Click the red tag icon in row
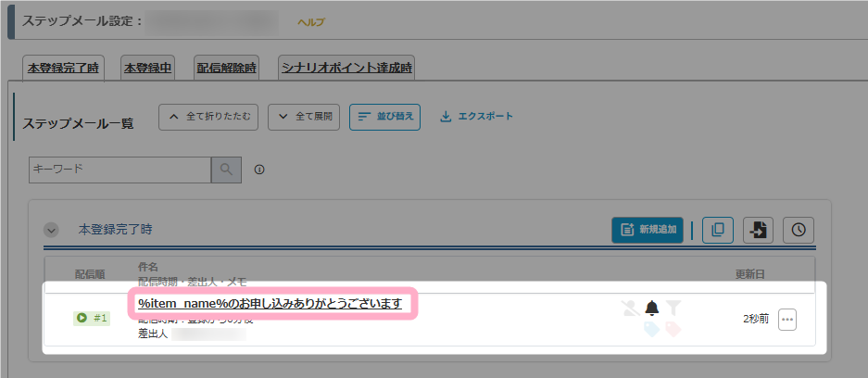 (x=673, y=328)
